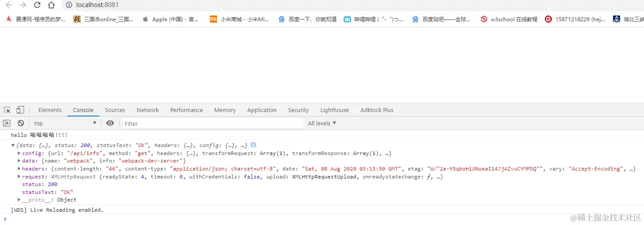Viewport: 644px width, 225px height.
Task: Click the 'hello 哈哈哈哈!!!!' log message
Action: pos(39,135)
